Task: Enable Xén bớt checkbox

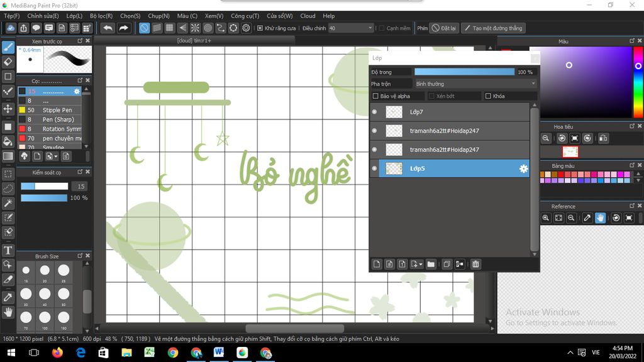Action: [431, 96]
